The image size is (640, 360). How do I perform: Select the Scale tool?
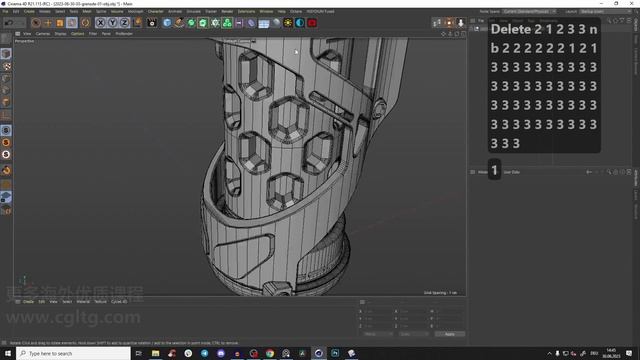click(60, 23)
